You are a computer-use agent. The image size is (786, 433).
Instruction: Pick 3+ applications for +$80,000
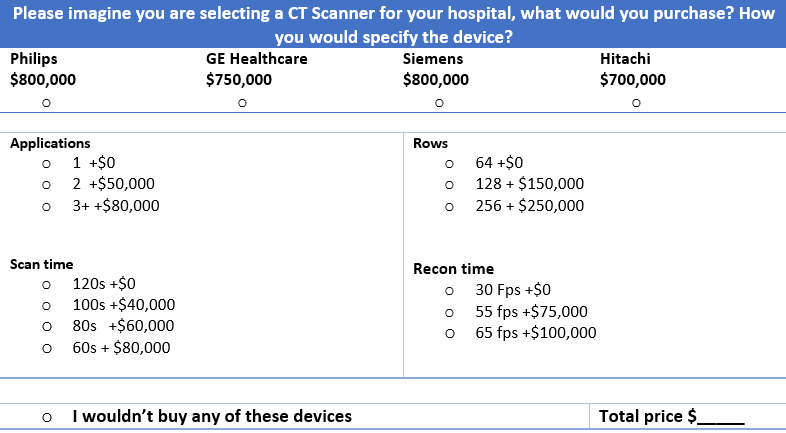[46, 207]
